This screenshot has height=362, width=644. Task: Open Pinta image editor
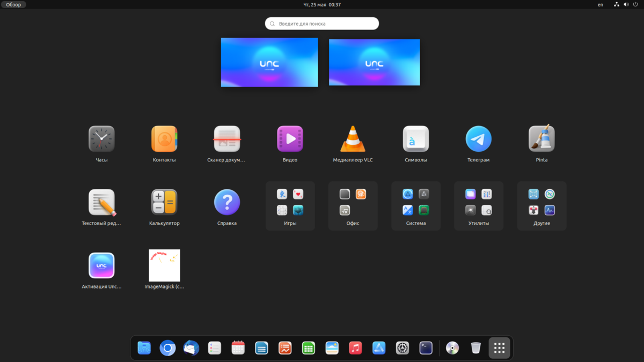541,138
